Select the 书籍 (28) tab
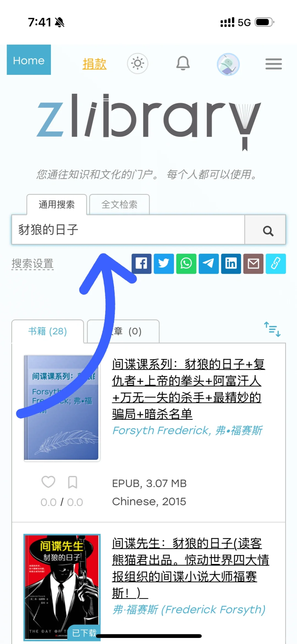 [48, 331]
